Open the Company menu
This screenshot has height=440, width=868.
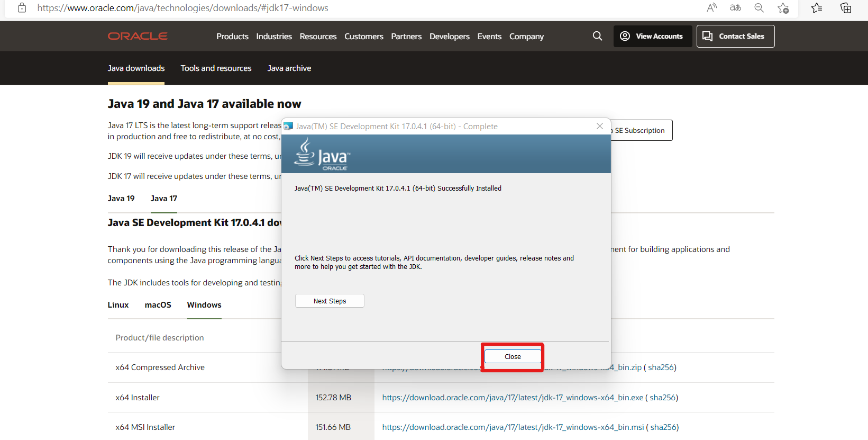coord(526,37)
